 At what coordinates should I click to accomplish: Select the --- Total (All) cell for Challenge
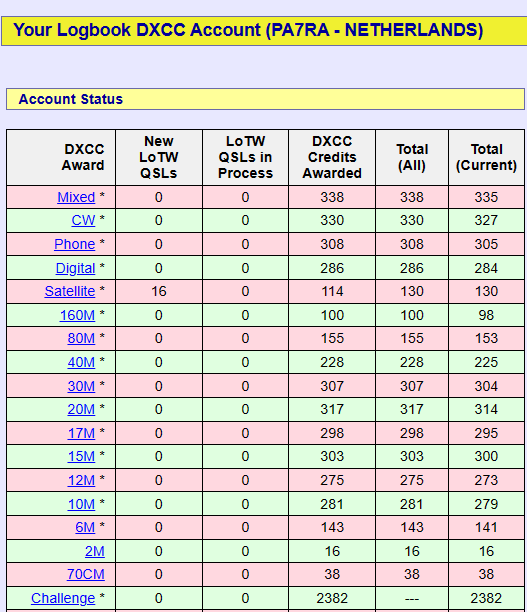tap(412, 598)
